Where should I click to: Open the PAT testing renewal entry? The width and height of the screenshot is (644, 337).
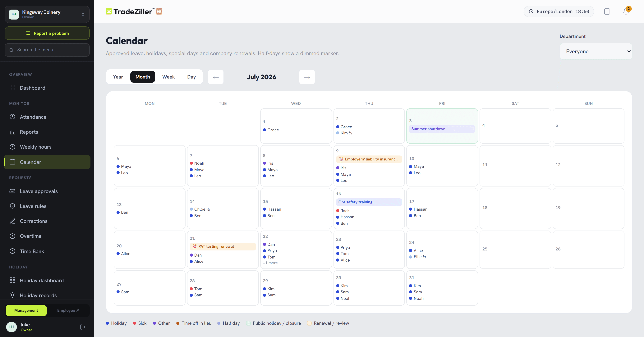tap(223, 247)
